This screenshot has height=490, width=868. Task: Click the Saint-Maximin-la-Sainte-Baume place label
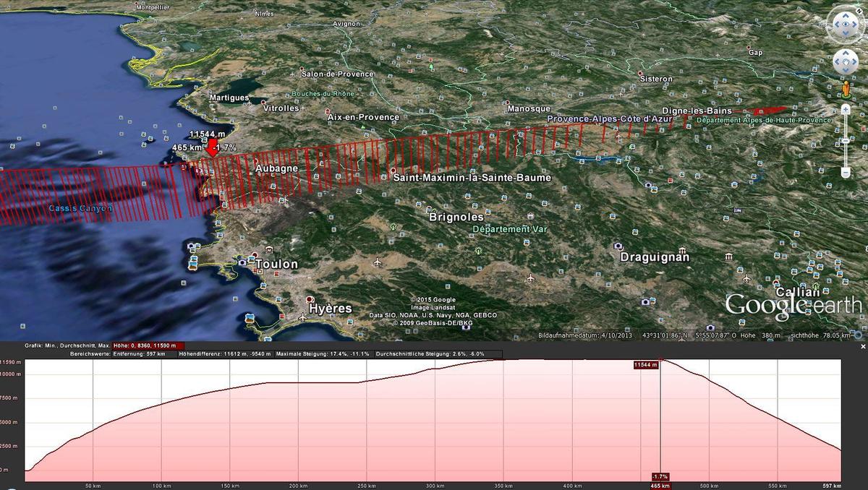474,178
